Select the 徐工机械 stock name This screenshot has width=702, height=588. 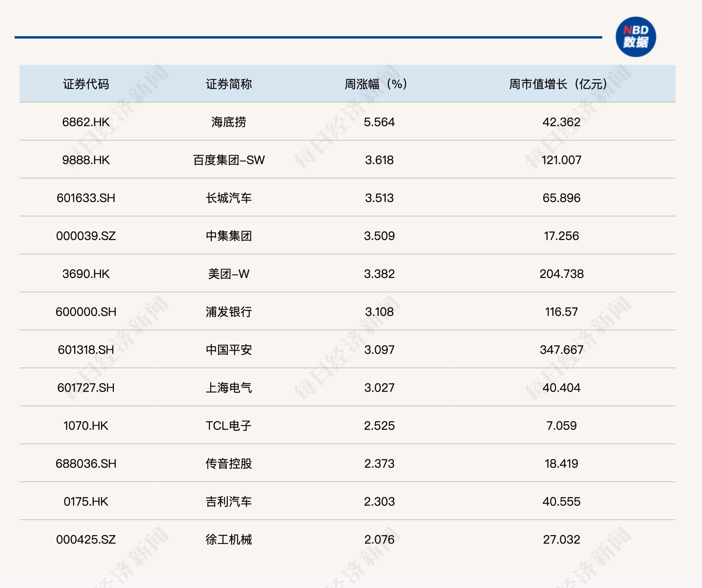click(229, 539)
